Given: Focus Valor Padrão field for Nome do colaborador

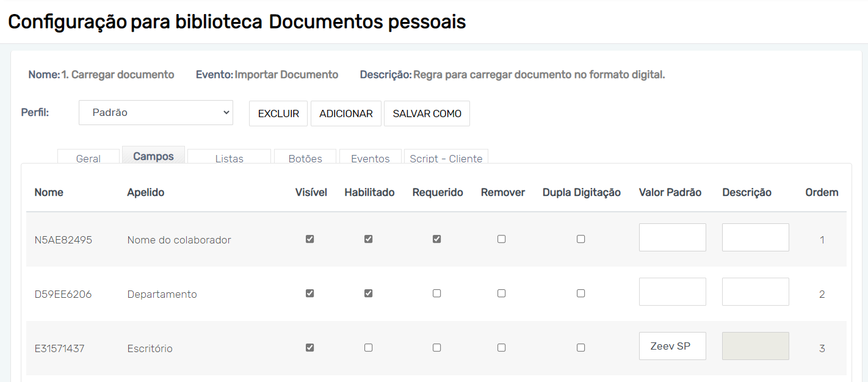Looking at the screenshot, I should [x=672, y=237].
